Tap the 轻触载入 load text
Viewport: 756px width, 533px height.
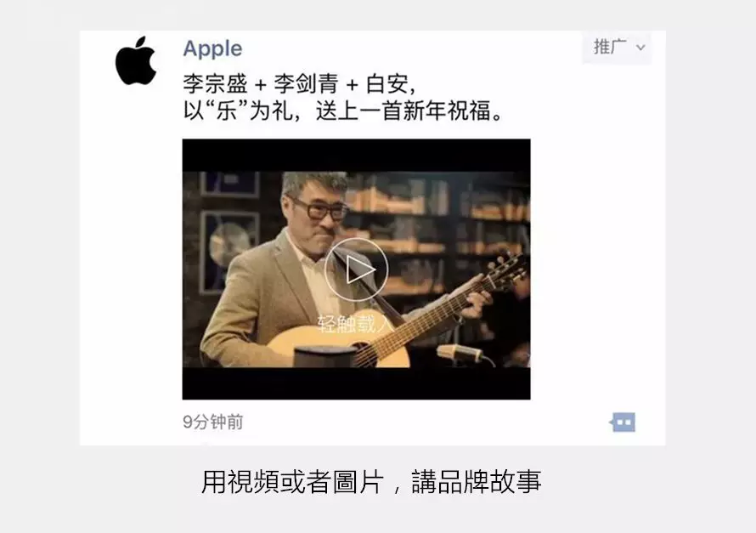pyautogui.click(x=356, y=323)
